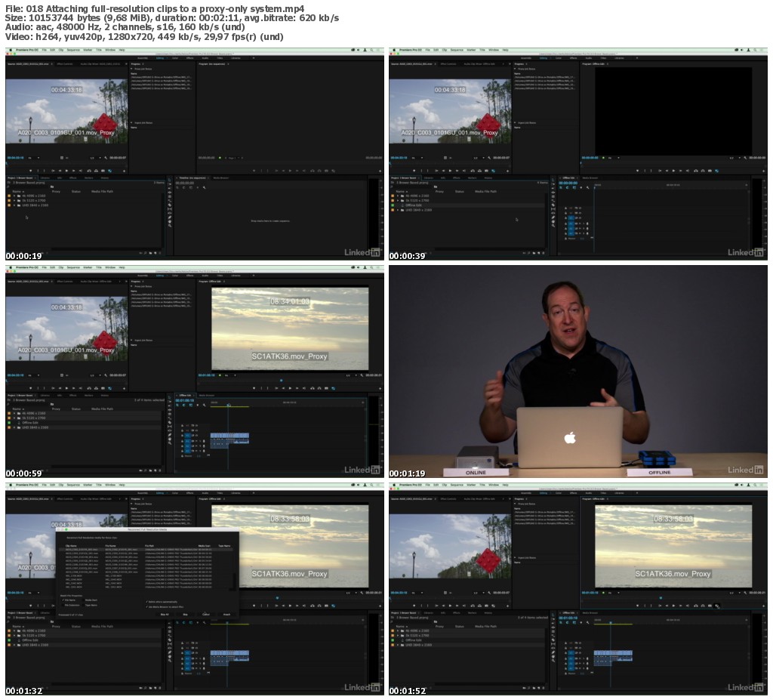Click Program monitor Lift icon in 00:01:52 frame
This screenshot has width=773, height=700.
pyautogui.click(x=695, y=606)
